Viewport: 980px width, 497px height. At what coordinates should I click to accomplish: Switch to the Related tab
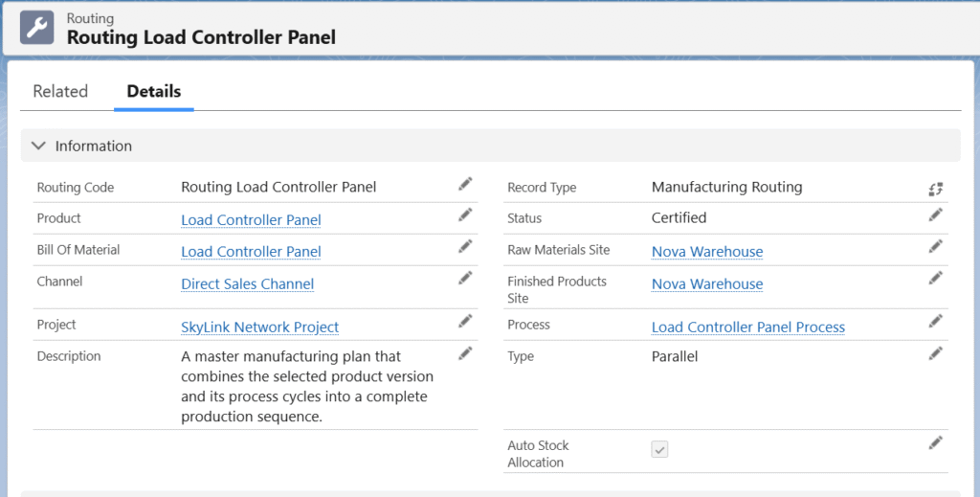(x=60, y=92)
